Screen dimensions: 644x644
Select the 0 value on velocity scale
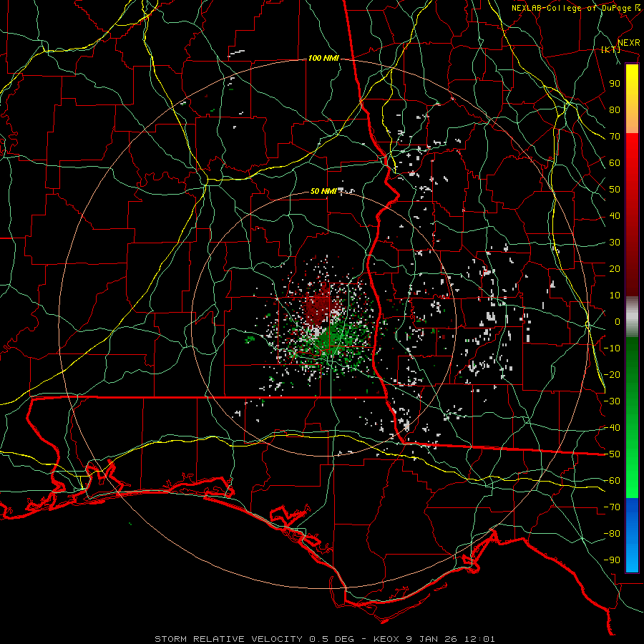(x=618, y=322)
